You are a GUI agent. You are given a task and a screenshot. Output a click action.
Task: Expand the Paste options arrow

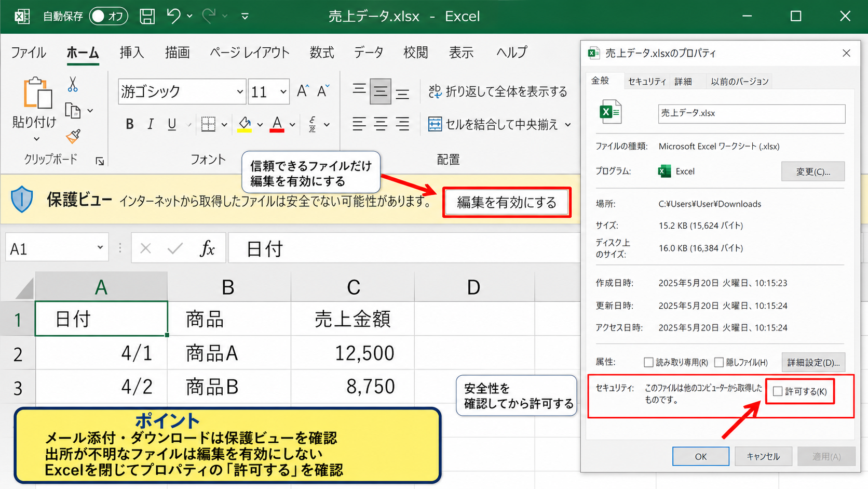pos(36,139)
